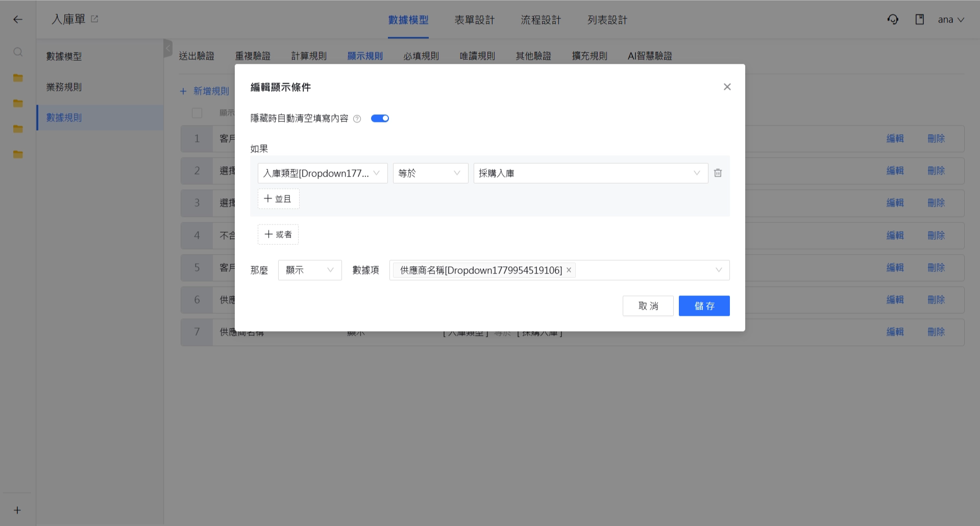Viewport: 980px width, 526px height.
Task: Open the help document icon
Action: pyautogui.click(x=920, y=19)
